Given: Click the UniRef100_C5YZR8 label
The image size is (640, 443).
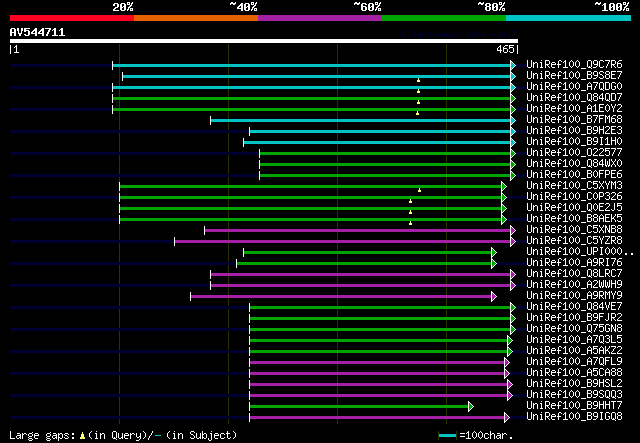Looking at the screenshot, I should click(x=574, y=241).
